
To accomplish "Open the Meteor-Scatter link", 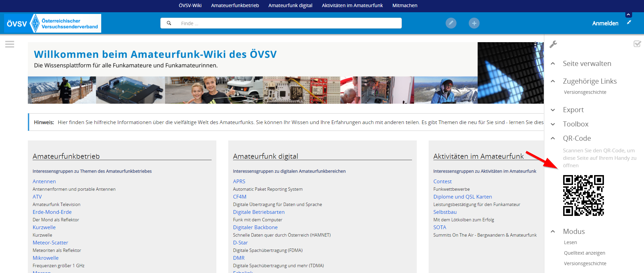I will pyautogui.click(x=50, y=243).
